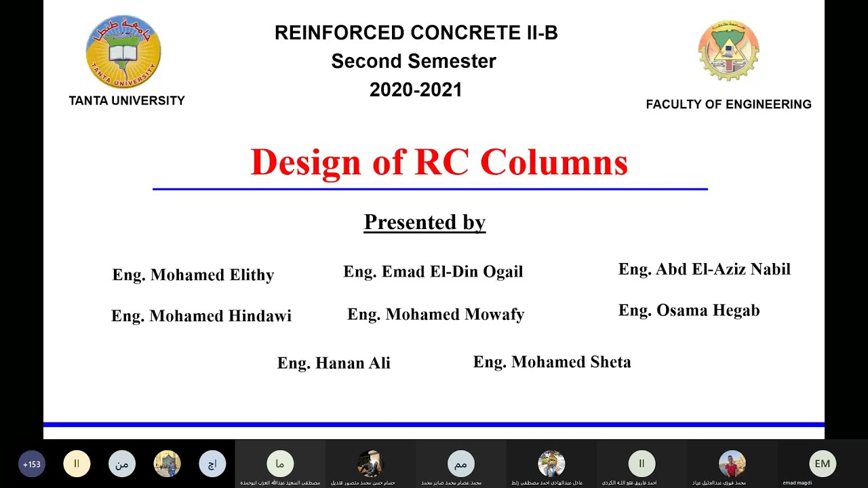Click the "TANTA UNIVERSITY" caption
This screenshot has height=488, width=868.
pos(127,100)
